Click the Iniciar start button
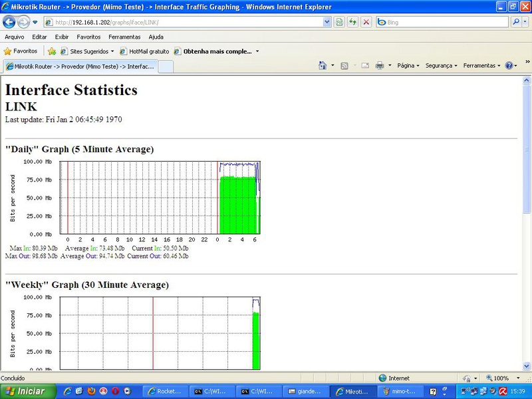The width and height of the screenshot is (532, 399). [x=27, y=391]
